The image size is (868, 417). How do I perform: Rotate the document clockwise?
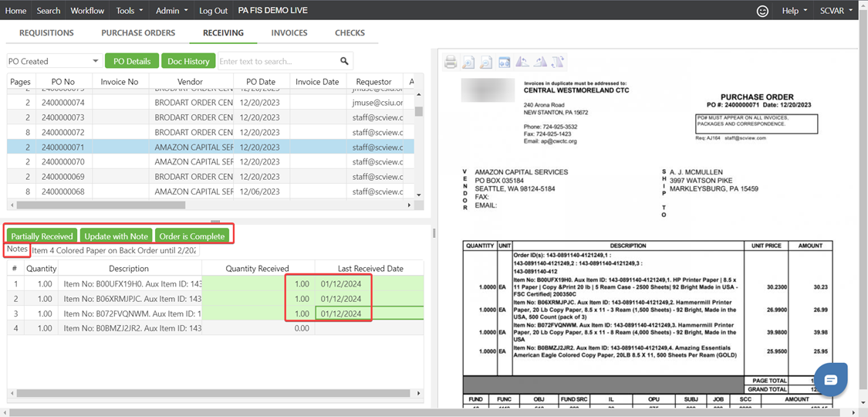coord(540,63)
